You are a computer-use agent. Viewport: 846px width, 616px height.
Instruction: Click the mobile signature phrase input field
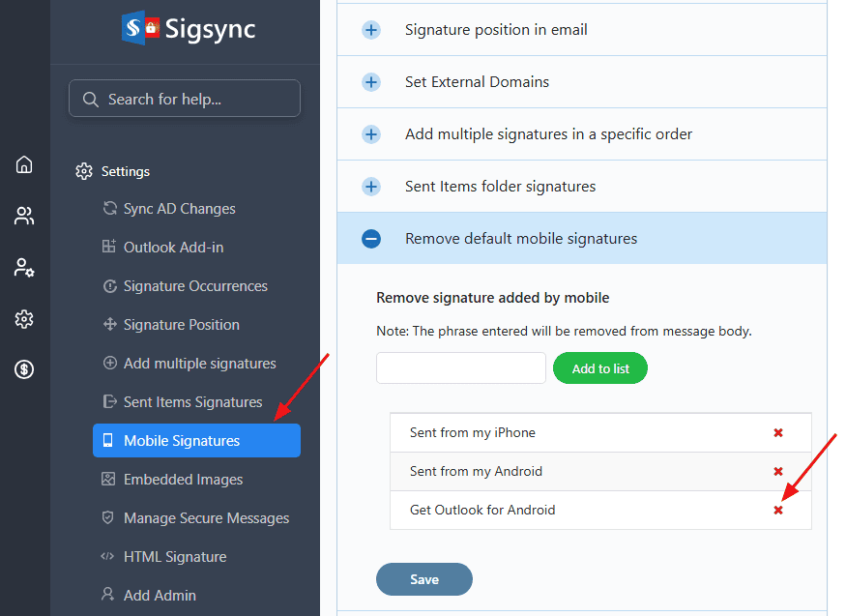pyautogui.click(x=461, y=368)
